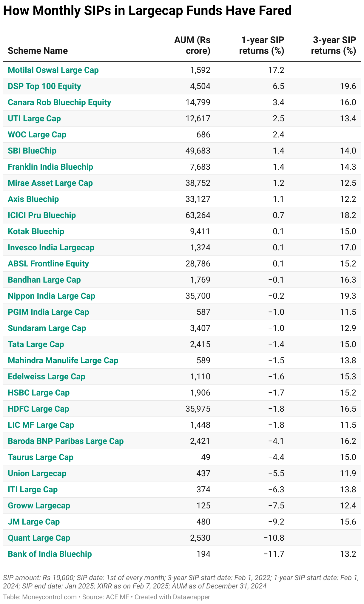This screenshot has height=604, width=364.
Task: Select the 17.2 one-year return value
Action: point(278,70)
